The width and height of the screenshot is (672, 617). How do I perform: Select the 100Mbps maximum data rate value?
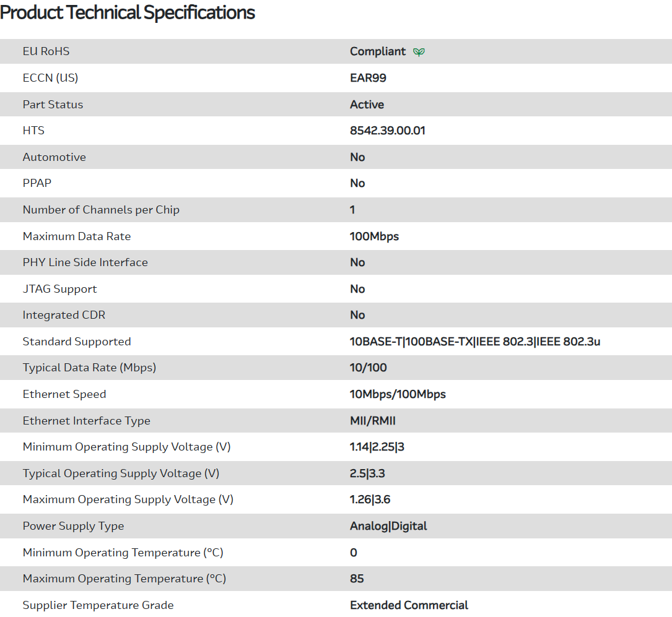pyautogui.click(x=374, y=236)
